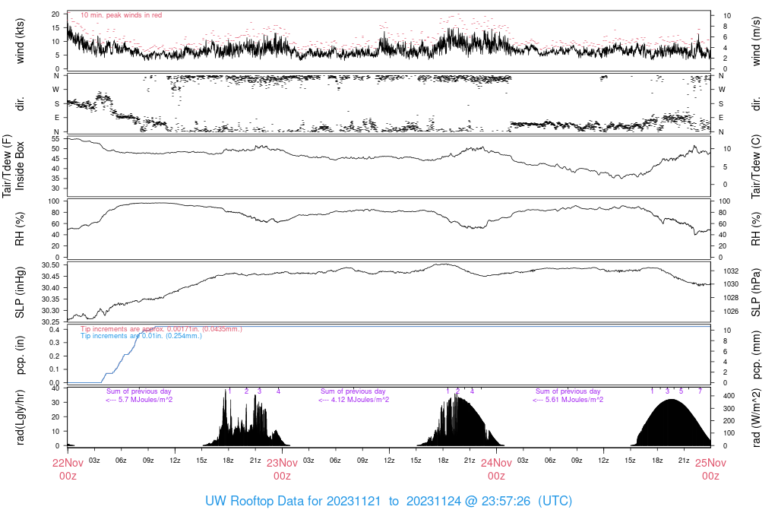The width and height of the screenshot is (778, 532).
Task: Select the 4.12 MJoules/m^2 radiation sum annotation
Action: coord(353,400)
